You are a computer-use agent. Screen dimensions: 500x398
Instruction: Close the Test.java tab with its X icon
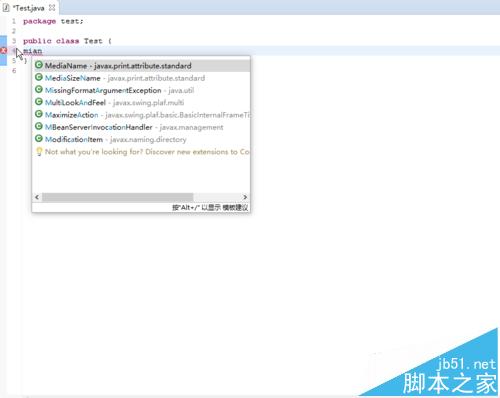point(52,8)
